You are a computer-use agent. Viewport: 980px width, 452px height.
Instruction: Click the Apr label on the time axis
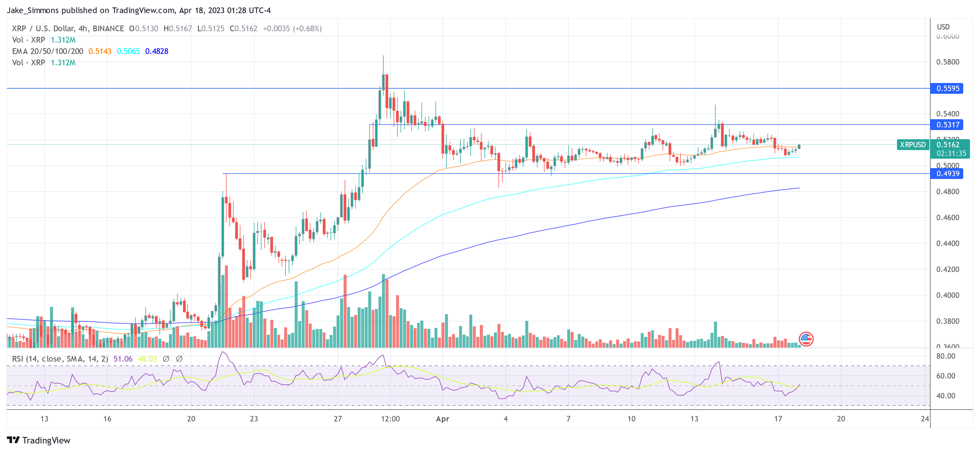(443, 419)
